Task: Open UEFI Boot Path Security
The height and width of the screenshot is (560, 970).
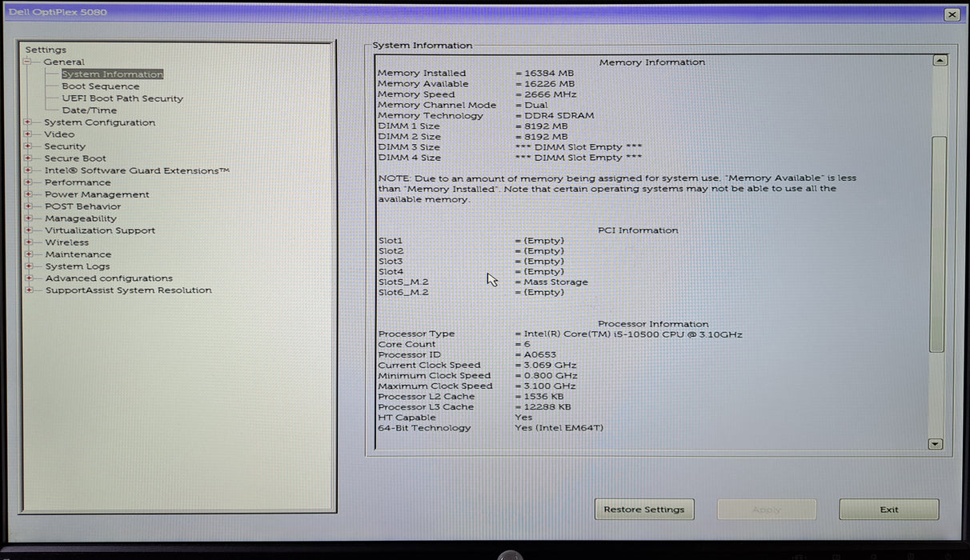Action: click(x=122, y=98)
